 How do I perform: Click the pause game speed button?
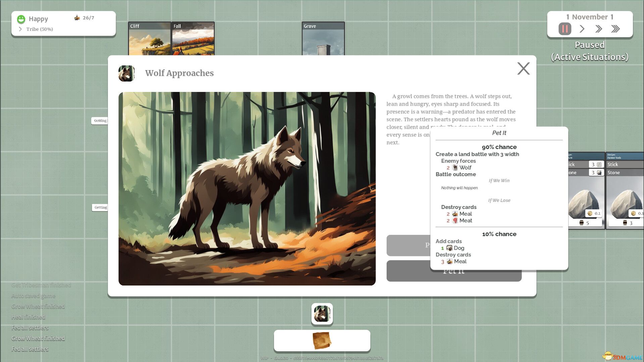[x=564, y=29]
